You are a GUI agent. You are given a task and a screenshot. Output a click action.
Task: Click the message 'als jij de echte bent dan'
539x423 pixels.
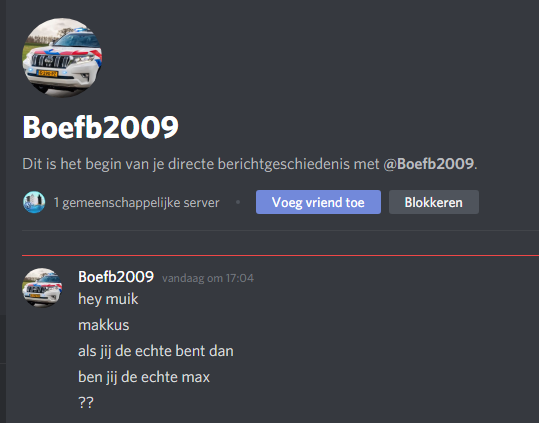156,351
